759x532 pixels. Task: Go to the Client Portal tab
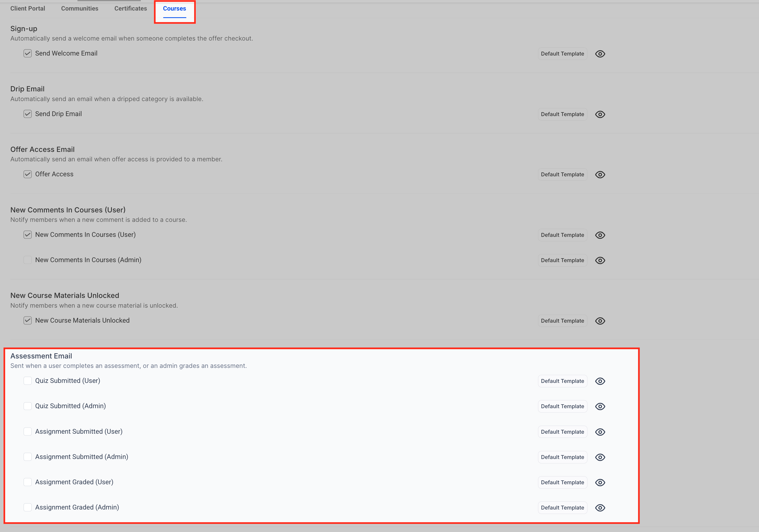pos(27,8)
